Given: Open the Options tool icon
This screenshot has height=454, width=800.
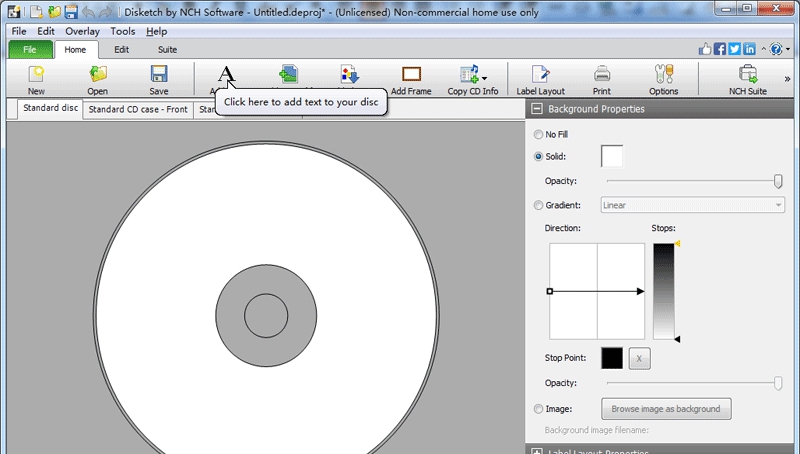Looking at the screenshot, I should tap(664, 74).
